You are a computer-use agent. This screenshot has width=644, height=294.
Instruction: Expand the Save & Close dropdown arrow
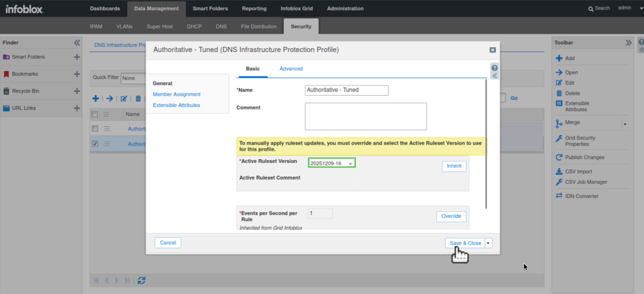pyautogui.click(x=488, y=243)
